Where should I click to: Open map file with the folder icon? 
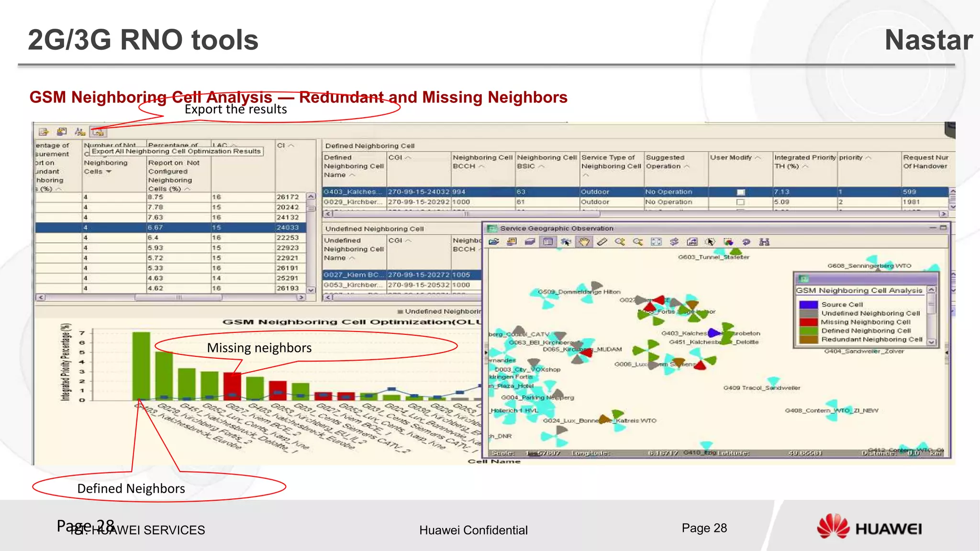click(x=494, y=242)
